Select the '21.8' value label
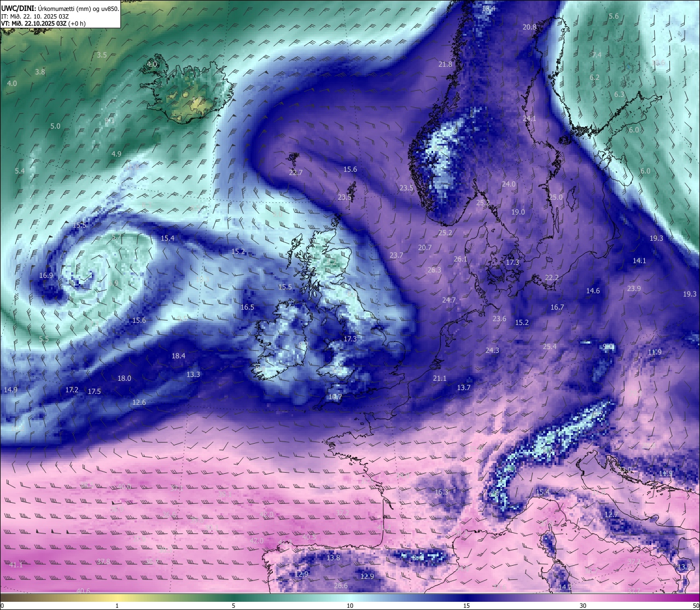Image resolution: width=700 pixels, height=610 pixels. point(446,64)
